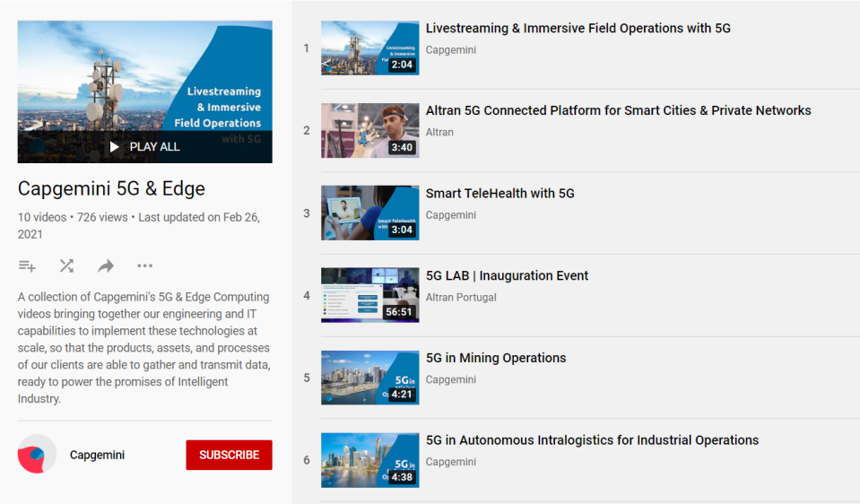Open the 5G in Mining Operations title
The height and width of the screenshot is (504, 860).
(x=495, y=358)
